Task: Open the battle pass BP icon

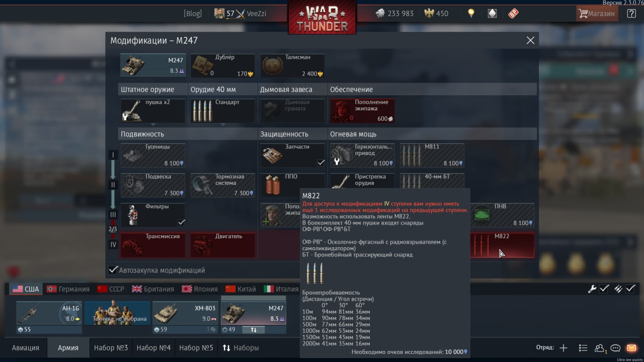Action: [513, 14]
